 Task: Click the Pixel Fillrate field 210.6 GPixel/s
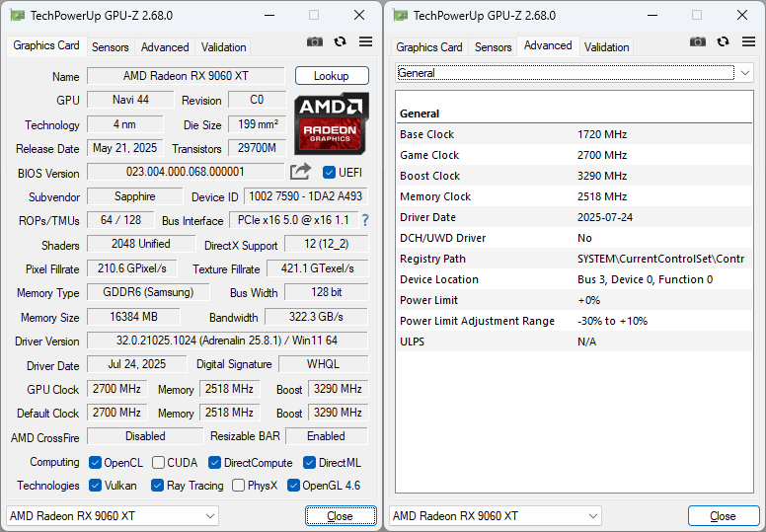pyautogui.click(x=132, y=268)
